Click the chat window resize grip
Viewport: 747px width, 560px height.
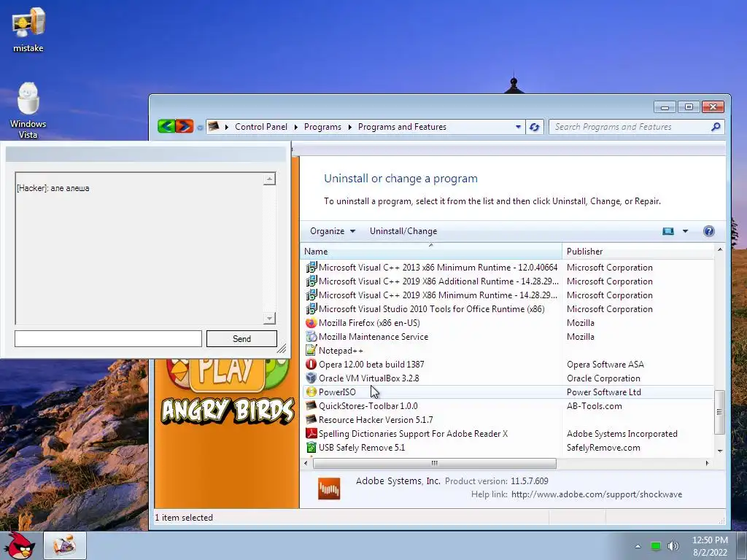(282, 349)
